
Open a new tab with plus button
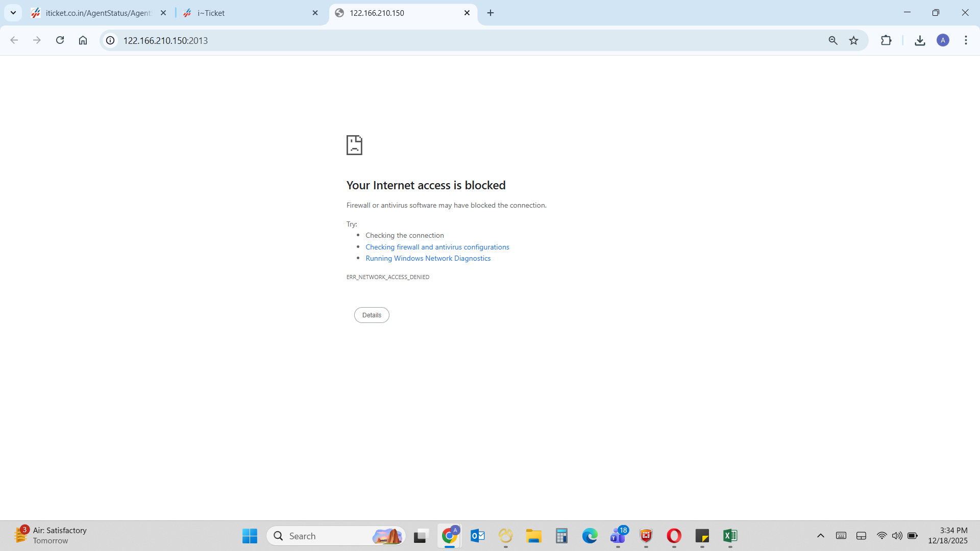pyautogui.click(x=491, y=13)
